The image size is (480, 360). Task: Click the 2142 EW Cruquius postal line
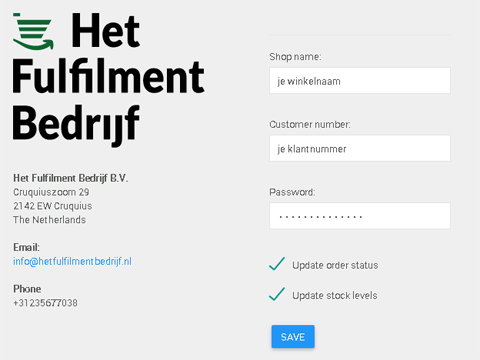click(53, 206)
